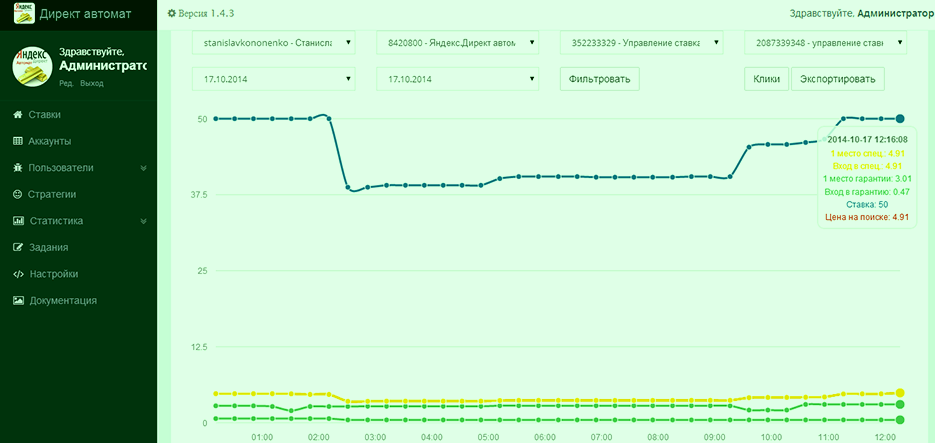This screenshot has height=443, width=935.
Task: Open the 8420800 Яндекс.Директ campaign dropdown
Action: pyautogui.click(x=458, y=43)
